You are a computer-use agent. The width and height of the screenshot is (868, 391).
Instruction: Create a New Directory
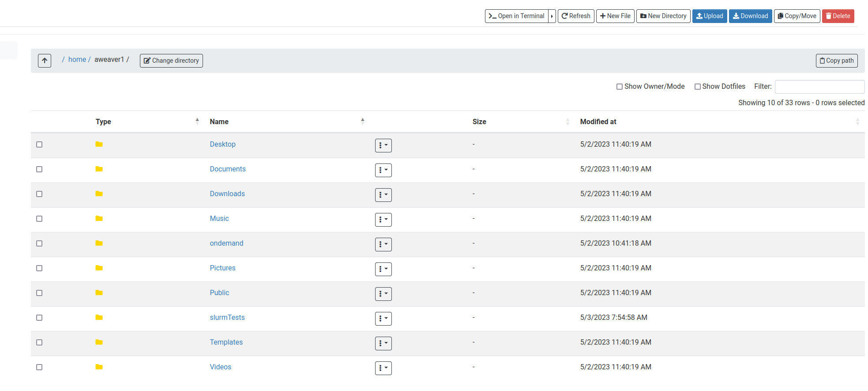pyautogui.click(x=663, y=16)
